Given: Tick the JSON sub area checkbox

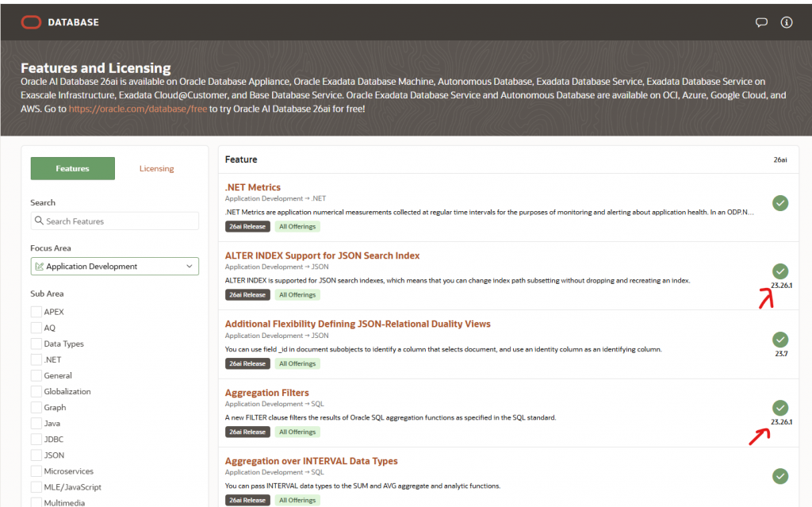Looking at the screenshot, I should (36, 455).
